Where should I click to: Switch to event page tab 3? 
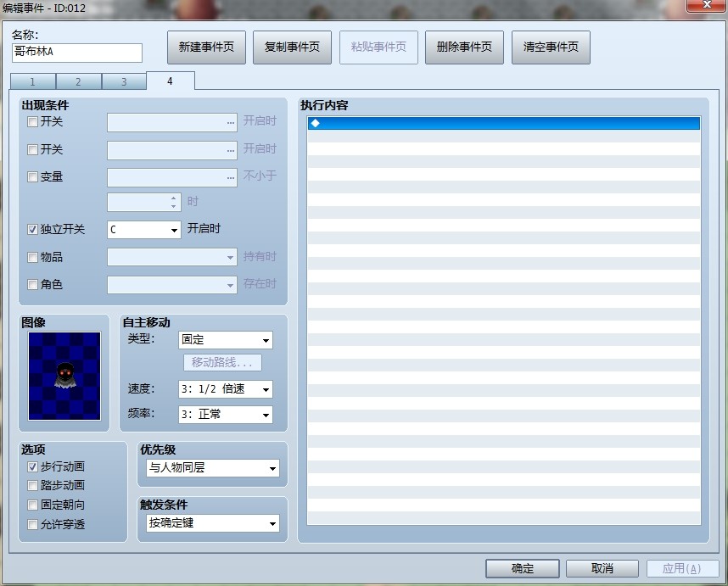point(124,81)
